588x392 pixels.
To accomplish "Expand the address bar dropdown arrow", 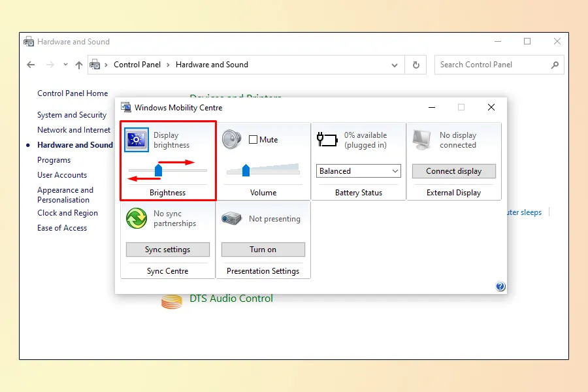I will pos(395,65).
